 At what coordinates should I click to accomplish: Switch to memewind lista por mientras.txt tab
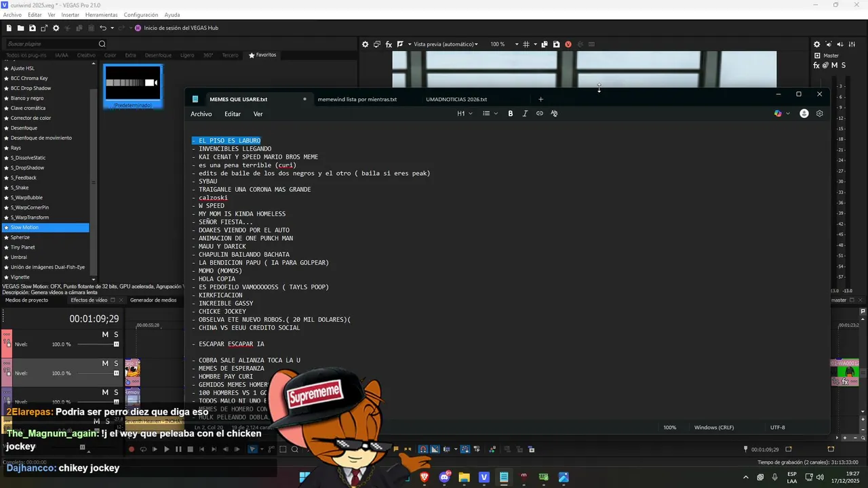[x=357, y=100]
